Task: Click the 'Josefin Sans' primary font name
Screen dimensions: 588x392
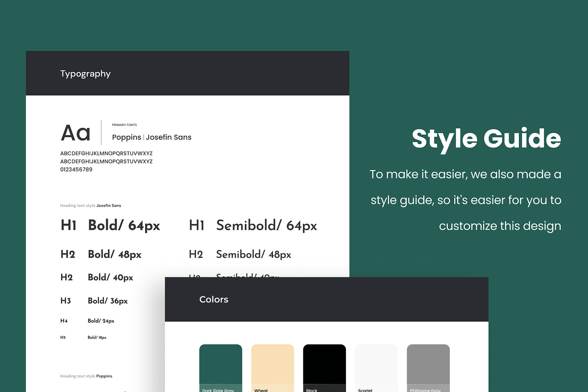Action: [x=169, y=137]
